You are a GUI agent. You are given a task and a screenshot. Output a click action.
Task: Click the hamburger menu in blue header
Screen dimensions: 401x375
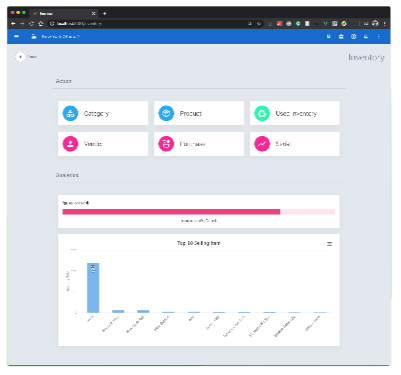[17, 36]
